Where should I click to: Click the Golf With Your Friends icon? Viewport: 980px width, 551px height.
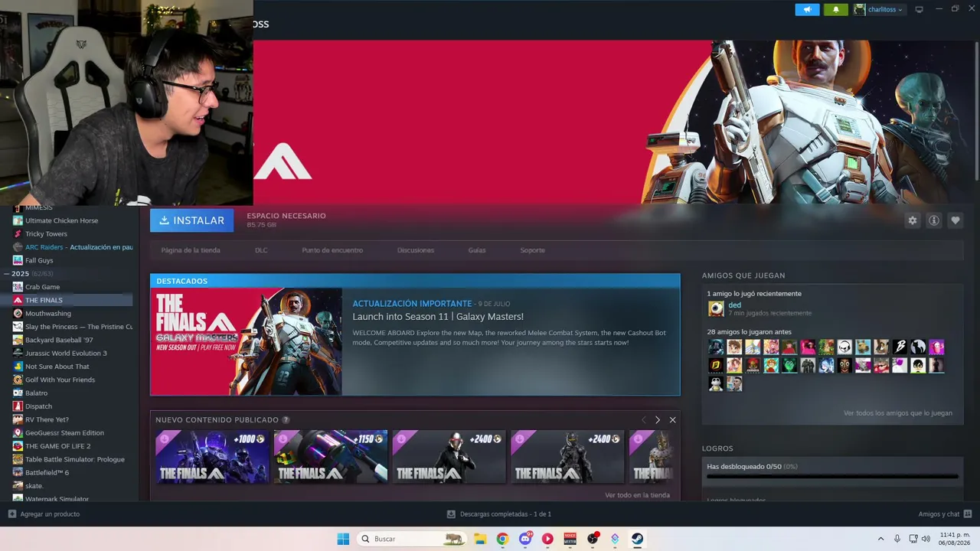pos(18,380)
